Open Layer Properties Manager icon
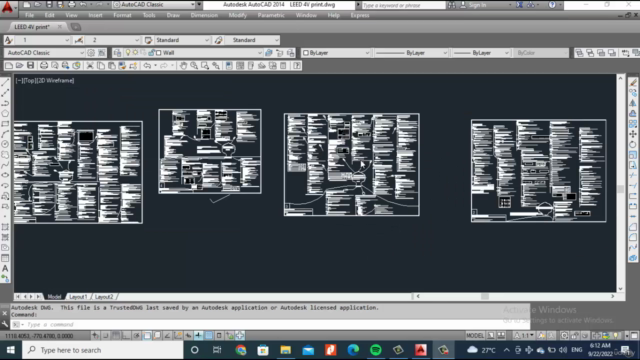This screenshot has height=360, width=640. (118, 53)
